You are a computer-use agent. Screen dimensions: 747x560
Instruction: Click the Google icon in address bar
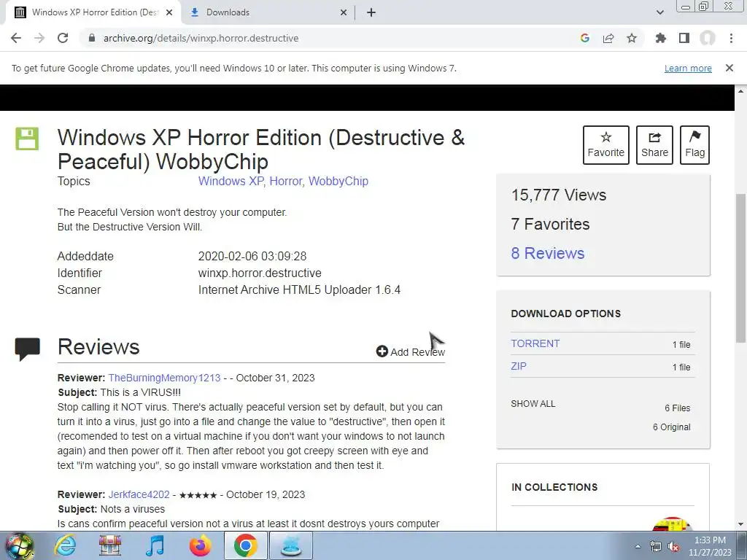click(585, 38)
